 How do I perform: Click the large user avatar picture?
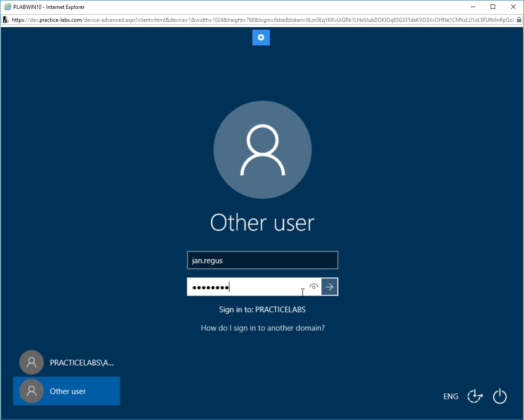263,150
